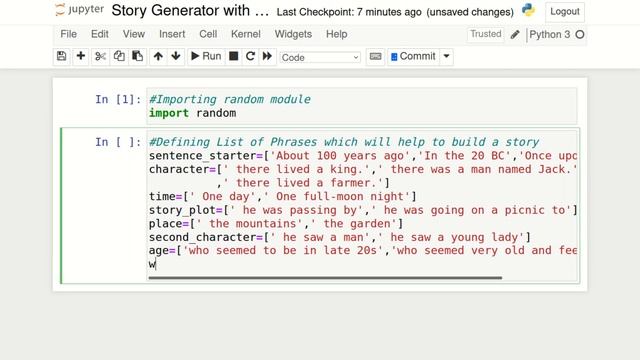
Task: Click the 'second_character' variable name
Action: pyautogui.click(x=202, y=237)
